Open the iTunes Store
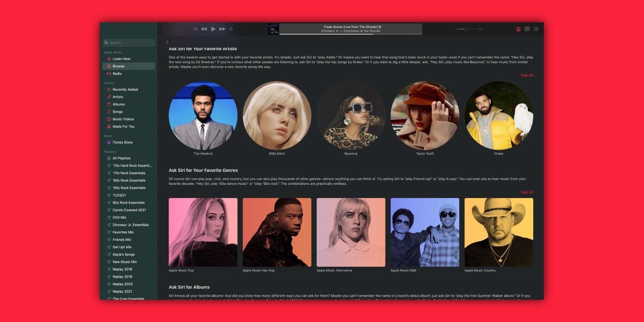This screenshot has height=322, width=644. [123, 142]
